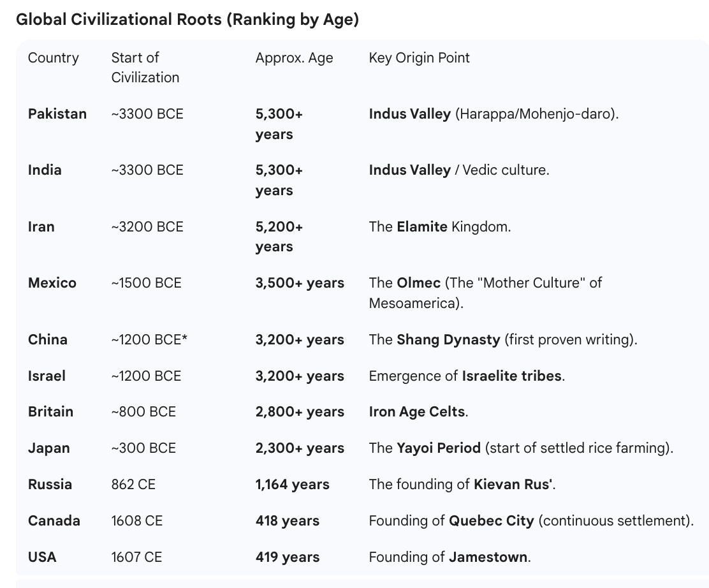Select the 'Iran' country cell

coord(41,226)
